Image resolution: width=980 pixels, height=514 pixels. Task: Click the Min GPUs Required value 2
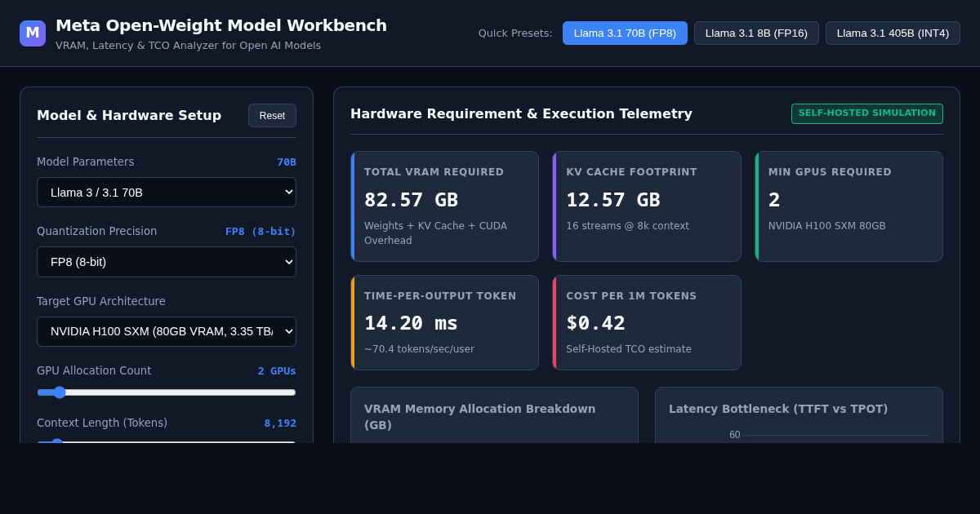click(774, 200)
